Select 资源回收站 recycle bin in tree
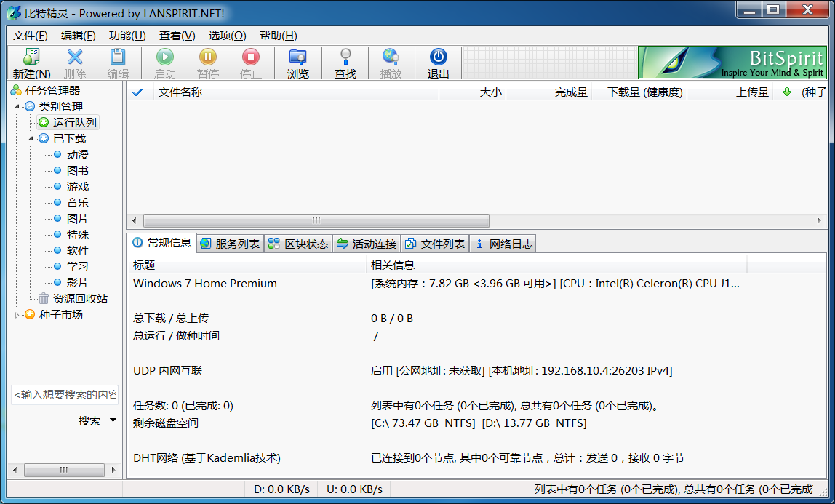 tap(79, 299)
